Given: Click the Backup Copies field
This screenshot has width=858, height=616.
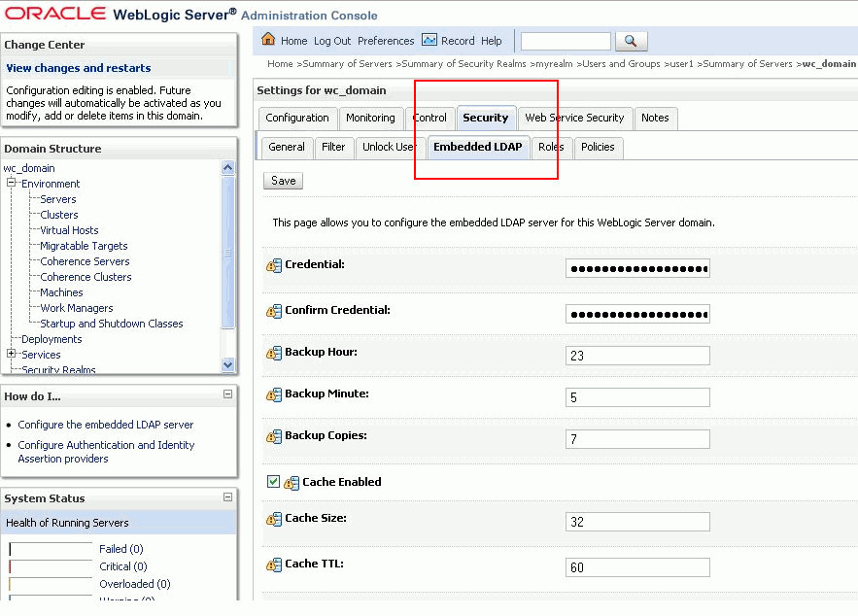Looking at the screenshot, I should (x=637, y=439).
